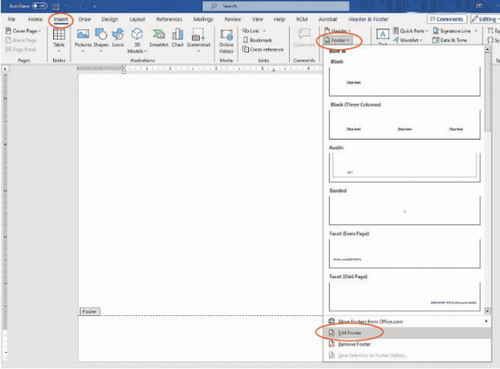The width and height of the screenshot is (500, 369).
Task: Click the tab selector at ruler corner
Action: (5, 68)
